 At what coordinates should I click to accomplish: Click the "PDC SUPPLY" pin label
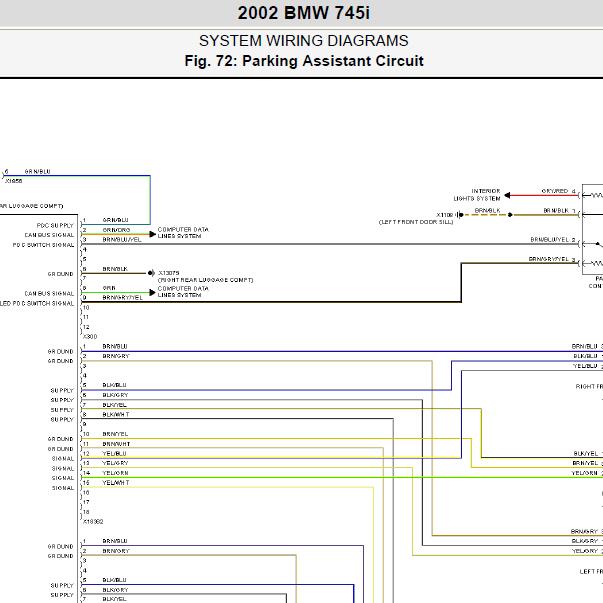point(55,225)
